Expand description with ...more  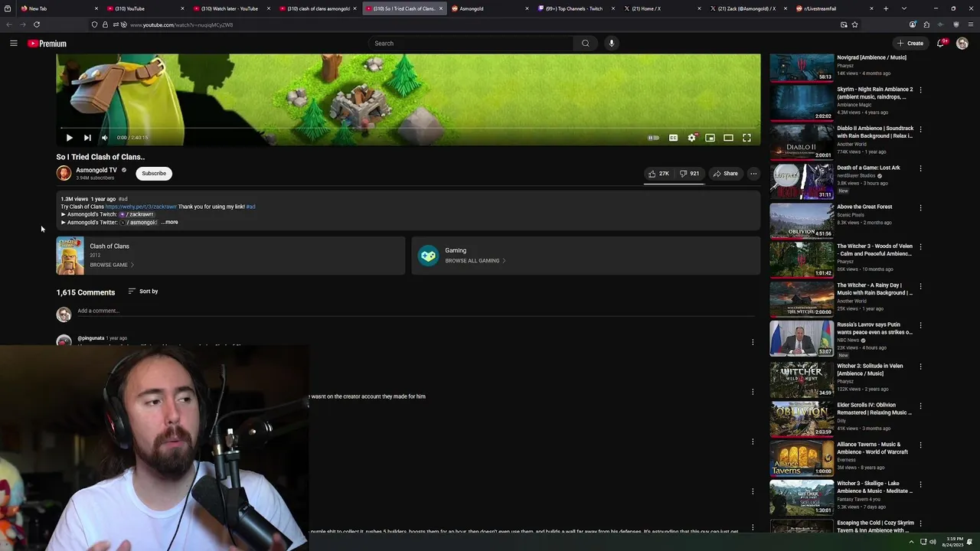click(x=170, y=223)
